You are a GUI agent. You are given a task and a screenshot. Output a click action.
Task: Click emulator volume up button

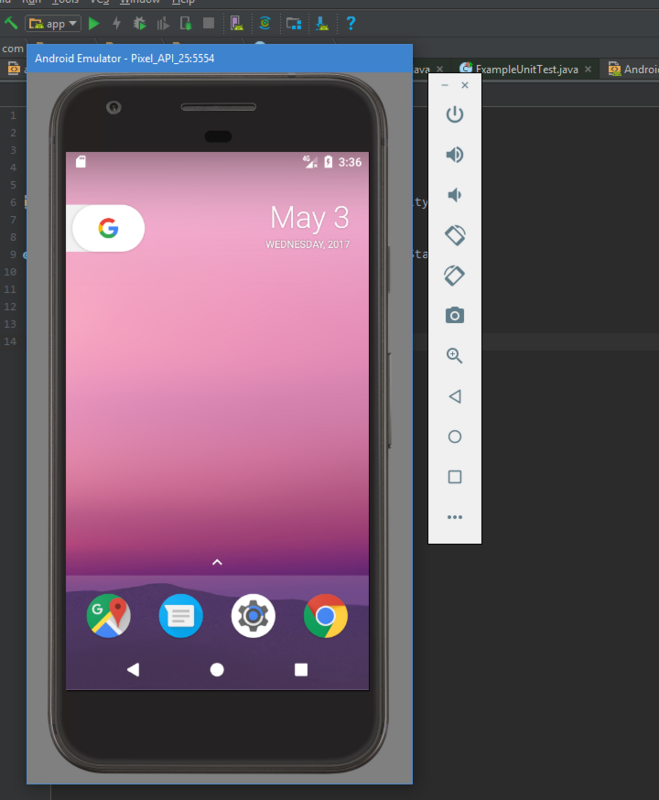click(454, 155)
